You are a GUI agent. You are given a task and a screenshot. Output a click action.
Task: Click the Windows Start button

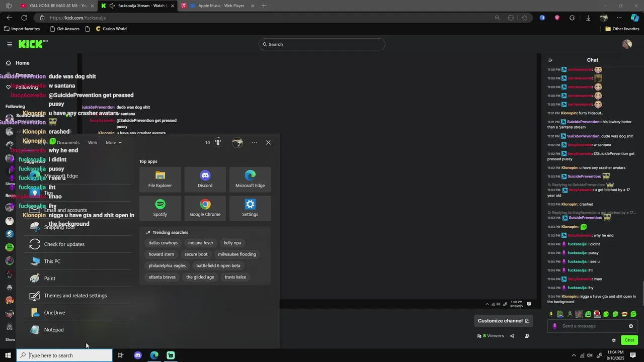pos(8,355)
